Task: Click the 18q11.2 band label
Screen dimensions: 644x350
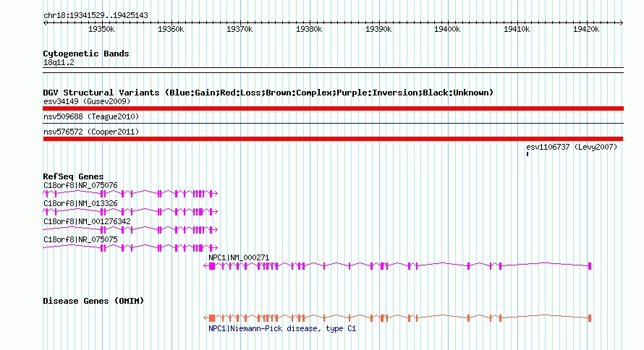Action: click(59, 62)
